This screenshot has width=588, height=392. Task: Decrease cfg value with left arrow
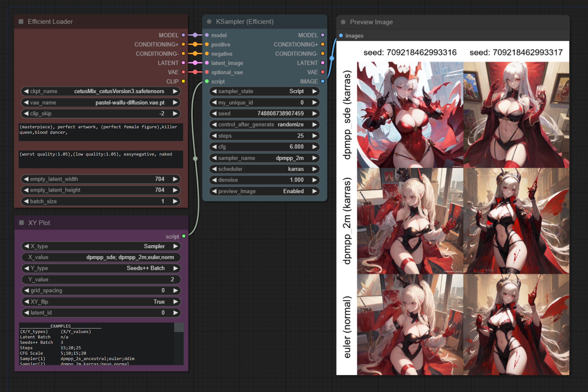(214, 147)
